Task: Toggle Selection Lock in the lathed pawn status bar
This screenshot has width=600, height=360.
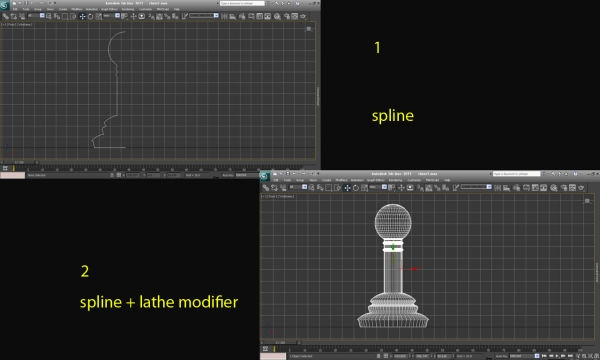Action: pos(378,356)
